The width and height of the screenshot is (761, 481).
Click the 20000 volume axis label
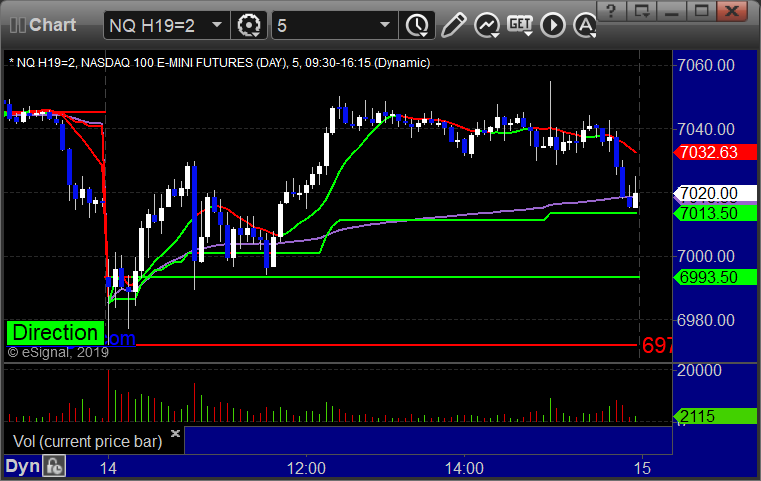[x=699, y=370]
